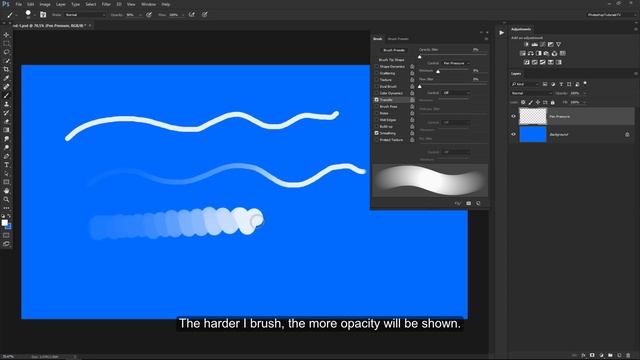Disable the Smoothing checkbox

pos(376,133)
